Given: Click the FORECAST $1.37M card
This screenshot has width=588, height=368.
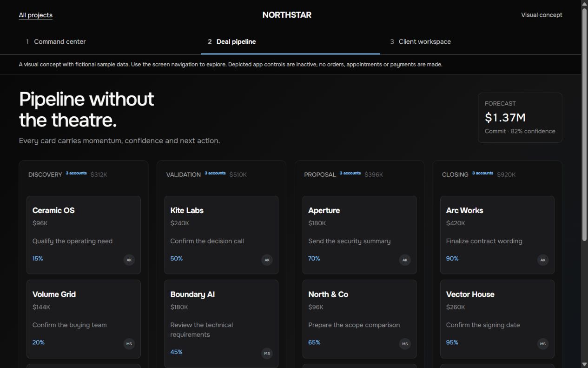Looking at the screenshot, I should [520, 118].
